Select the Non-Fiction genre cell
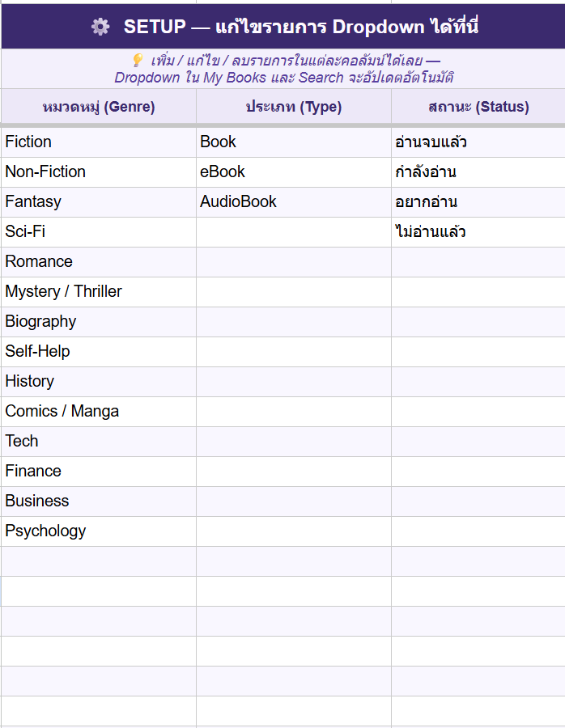This screenshot has height=728, width=565. tap(99, 172)
